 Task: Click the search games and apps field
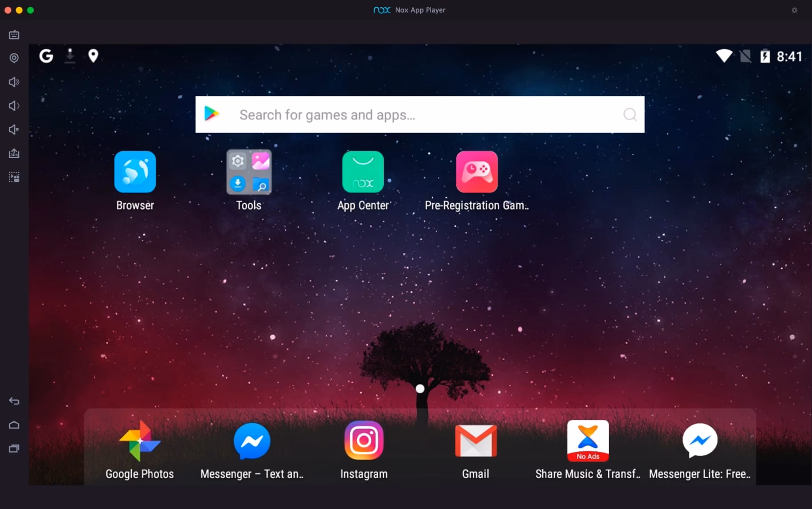(x=420, y=114)
